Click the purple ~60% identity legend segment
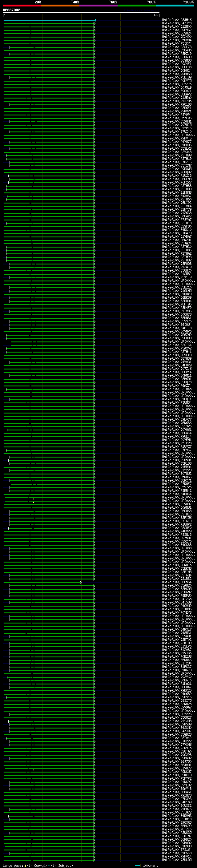 pyautogui.click(x=99, y=6)
